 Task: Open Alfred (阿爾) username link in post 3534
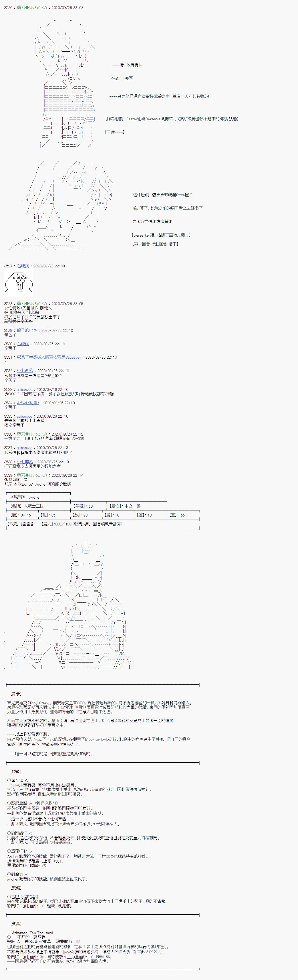28,402
